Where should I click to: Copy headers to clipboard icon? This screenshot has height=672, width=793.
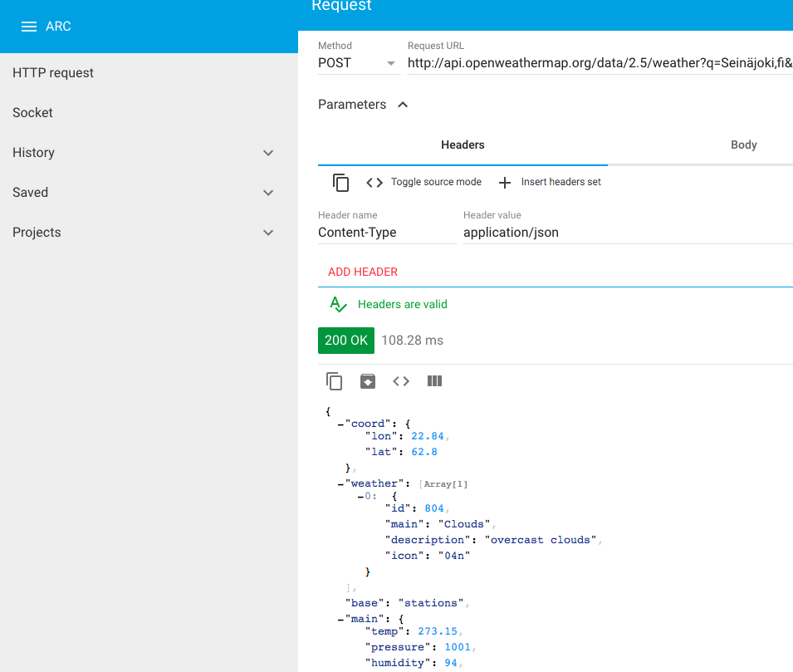340,183
